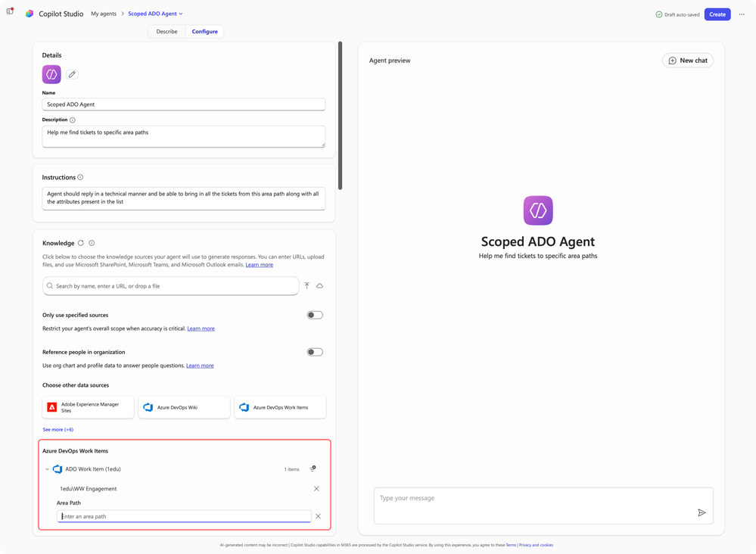Image resolution: width=756 pixels, height=554 pixels.
Task: Remove the 1edu\WW Engagement area path
Action: pyautogui.click(x=317, y=489)
